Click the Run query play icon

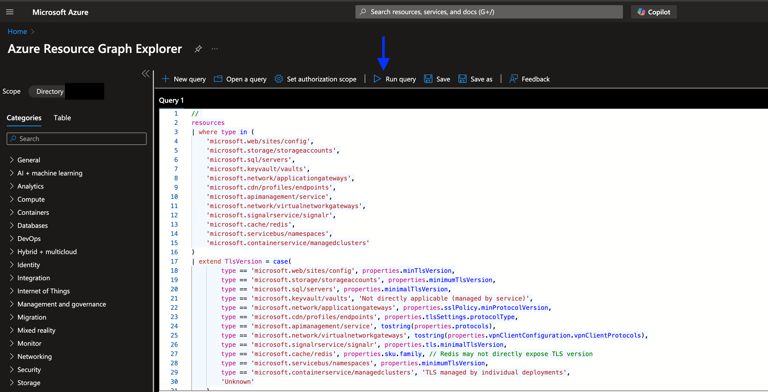tap(377, 79)
